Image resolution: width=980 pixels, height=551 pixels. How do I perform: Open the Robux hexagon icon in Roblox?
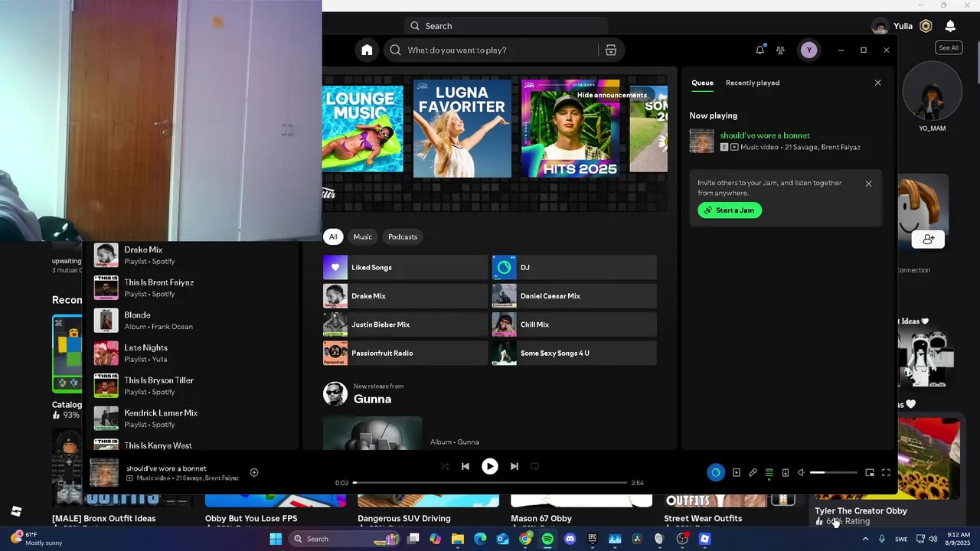(926, 26)
